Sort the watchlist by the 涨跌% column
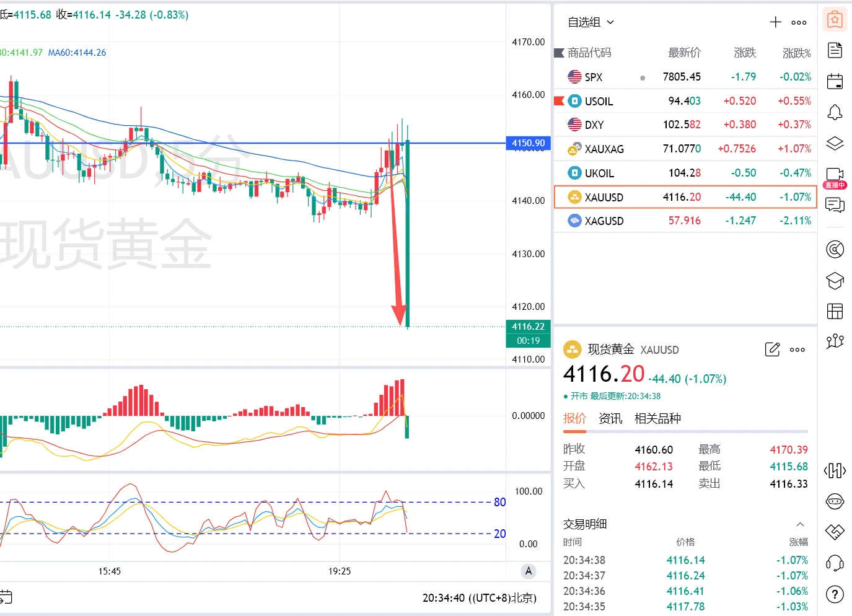Viewport: 852px width, 616px height. [797, 53]
